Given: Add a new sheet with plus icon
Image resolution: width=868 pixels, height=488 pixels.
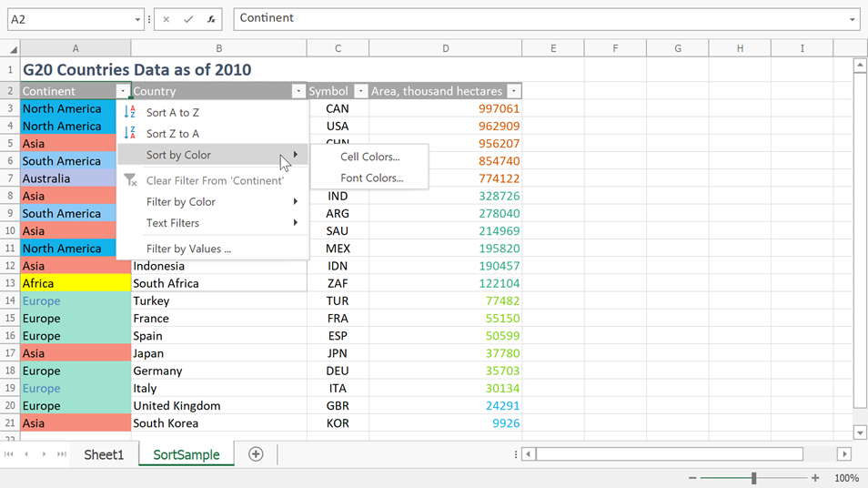Looking at the screenshot, I should (256, 454).
